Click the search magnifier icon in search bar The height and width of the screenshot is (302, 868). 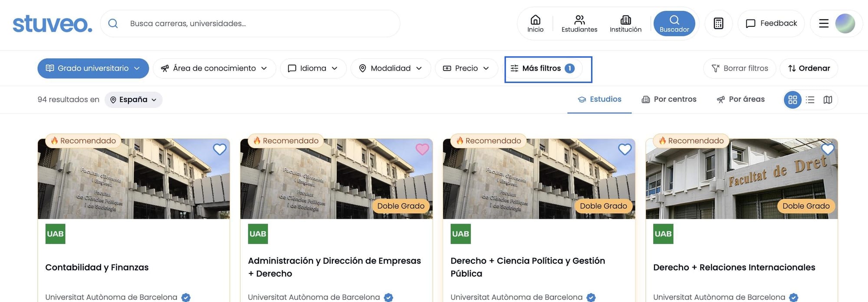pyautogui.click(x=113, y=23)
